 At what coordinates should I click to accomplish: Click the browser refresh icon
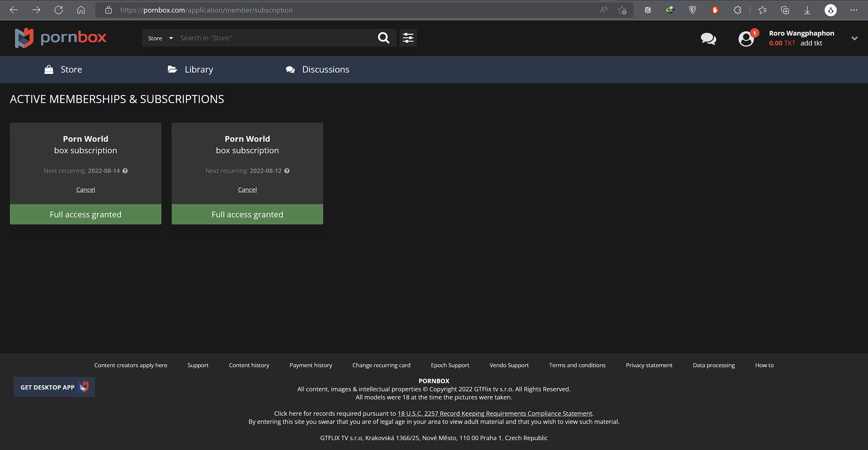coord(59,10)
